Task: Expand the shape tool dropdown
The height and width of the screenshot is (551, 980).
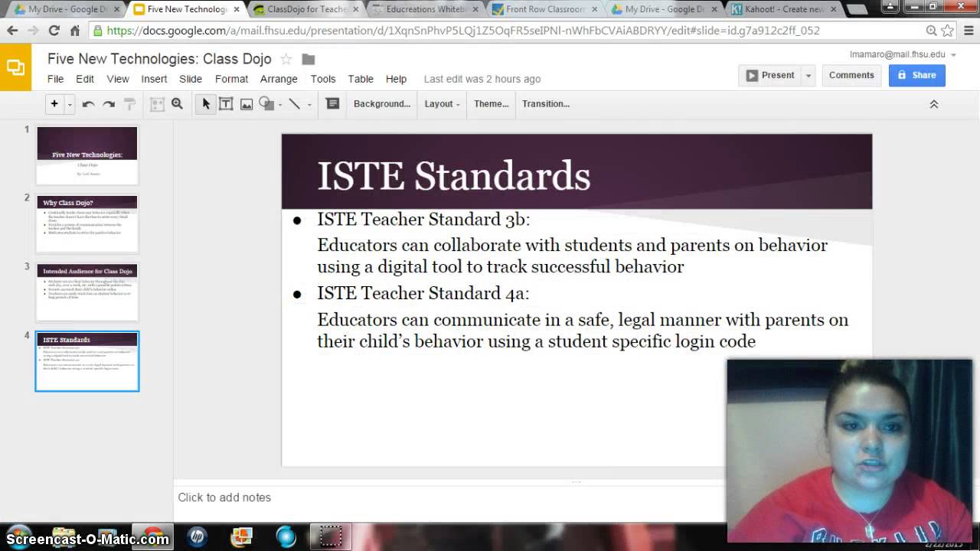Action: 280,104
